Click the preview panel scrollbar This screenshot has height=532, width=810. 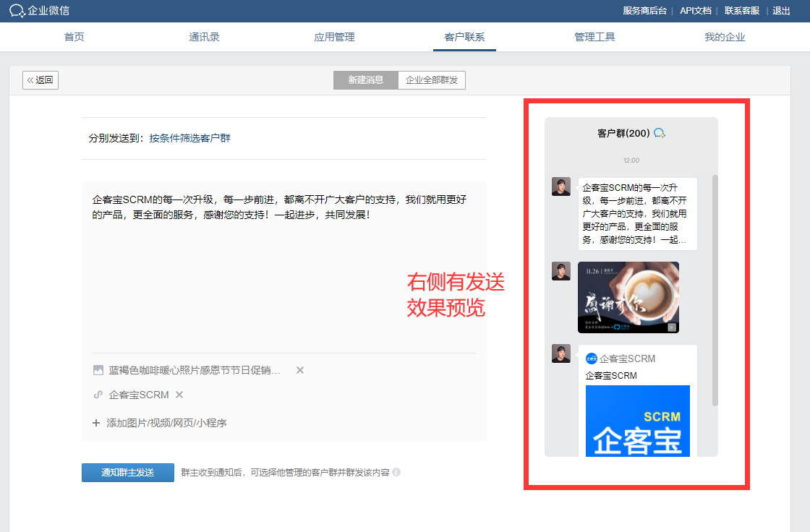click(715, 291)
